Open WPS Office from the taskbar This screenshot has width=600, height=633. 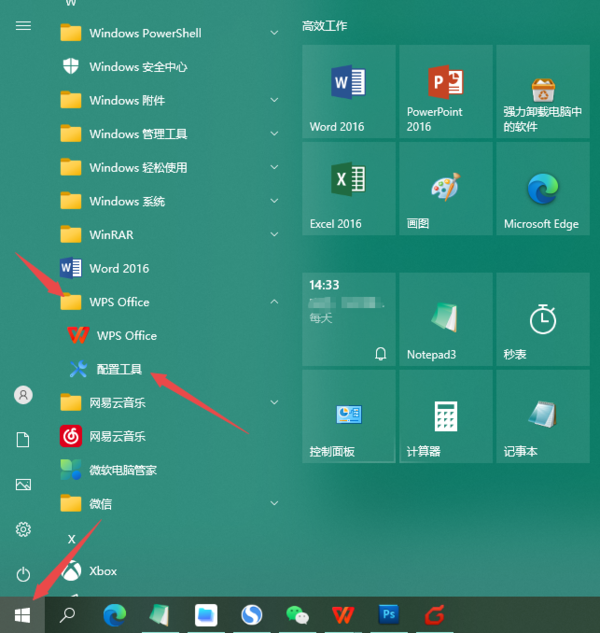pyautogui.click(x=343, y=615)
